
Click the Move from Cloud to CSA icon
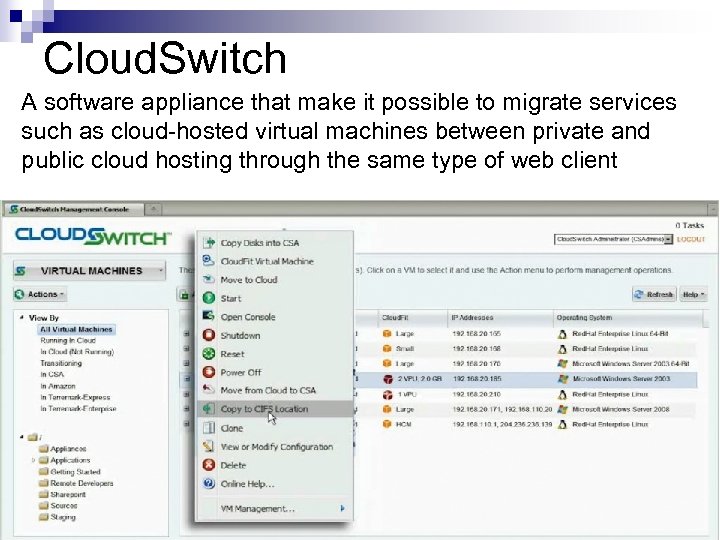[208, 390]
